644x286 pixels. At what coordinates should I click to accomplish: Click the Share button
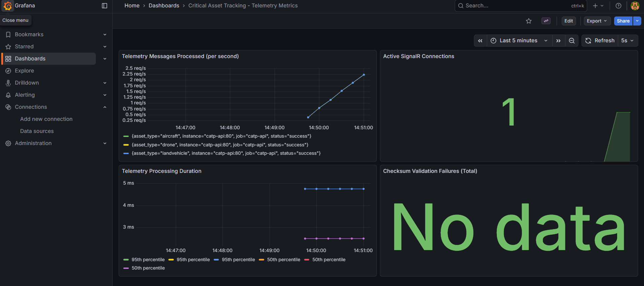tap(623, 21)
